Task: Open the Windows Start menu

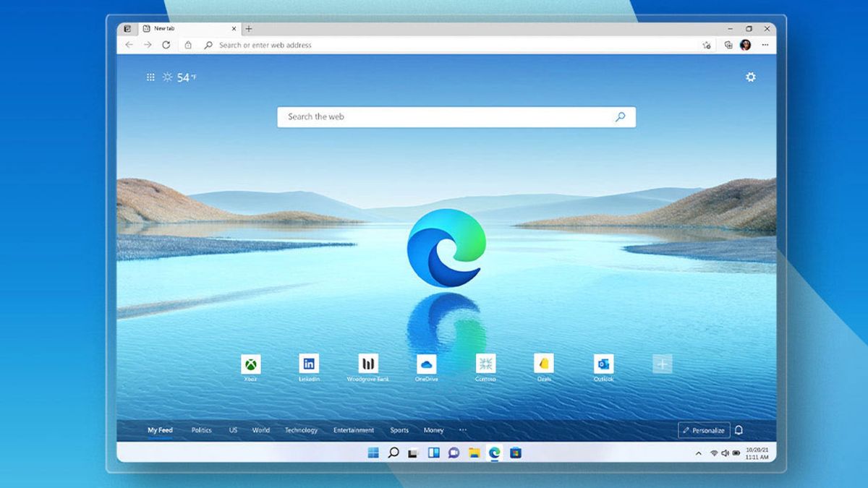Action: click(x=373, y=453)
